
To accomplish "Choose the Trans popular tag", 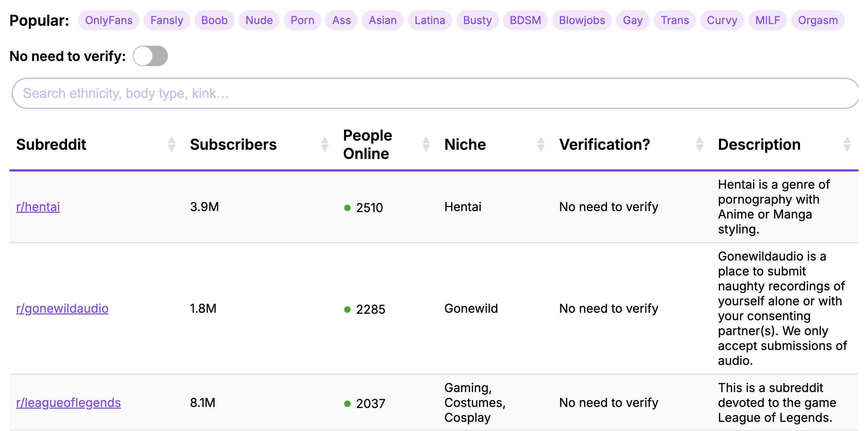I will [675, 20].
